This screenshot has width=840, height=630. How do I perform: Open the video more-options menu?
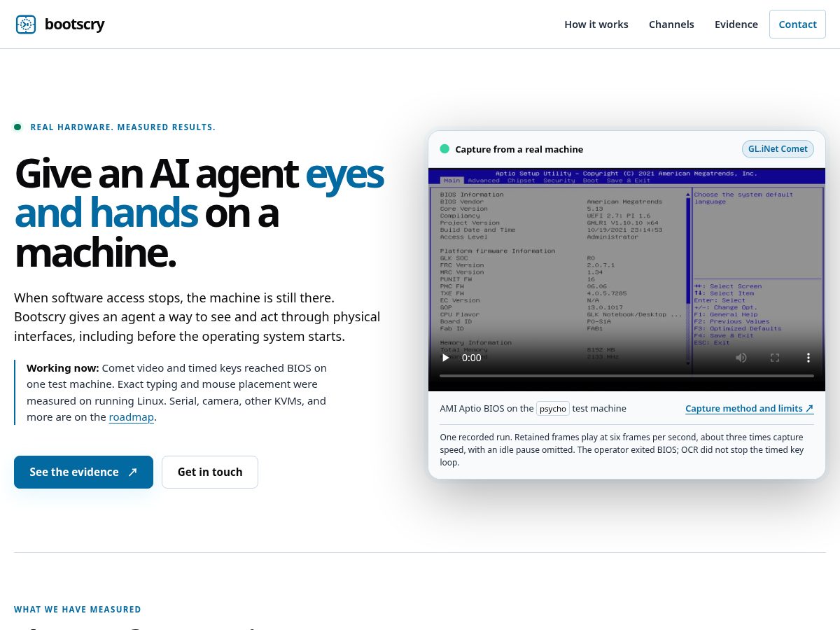coord(808,358)
